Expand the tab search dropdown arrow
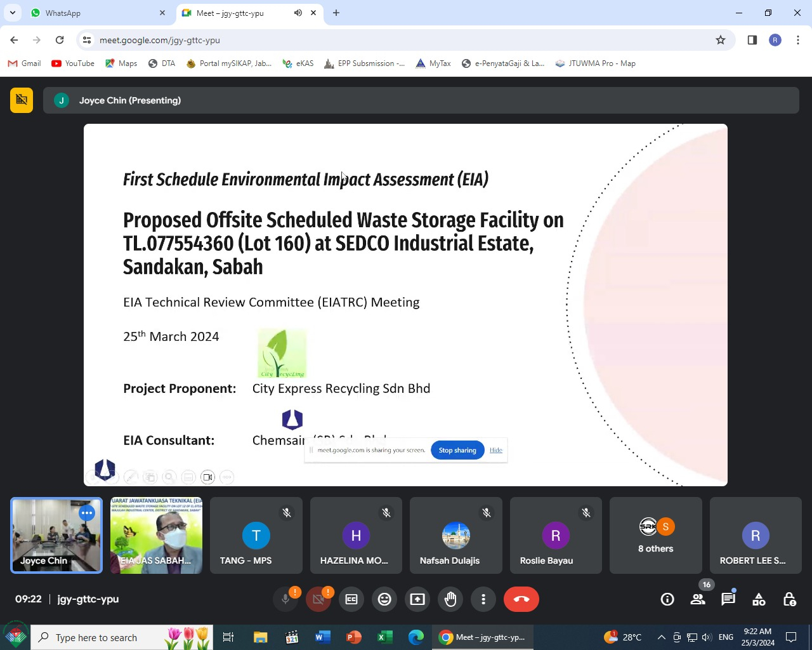 (13, 13)
